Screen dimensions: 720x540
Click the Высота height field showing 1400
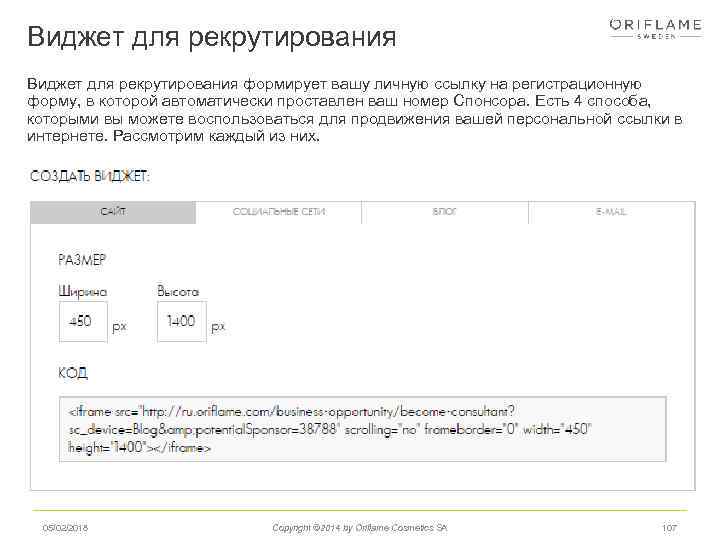(182, 321)
